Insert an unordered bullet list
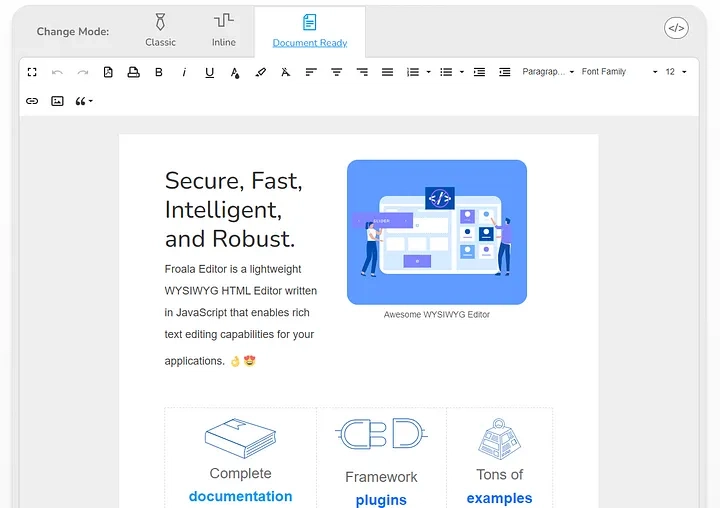 pyautogui.click(x=446, y=72)
